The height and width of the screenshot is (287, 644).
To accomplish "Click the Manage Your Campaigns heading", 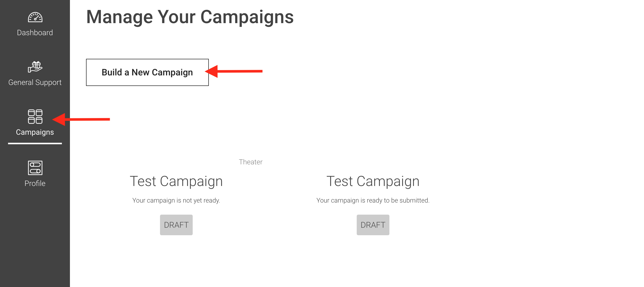I will pos(190,17).
